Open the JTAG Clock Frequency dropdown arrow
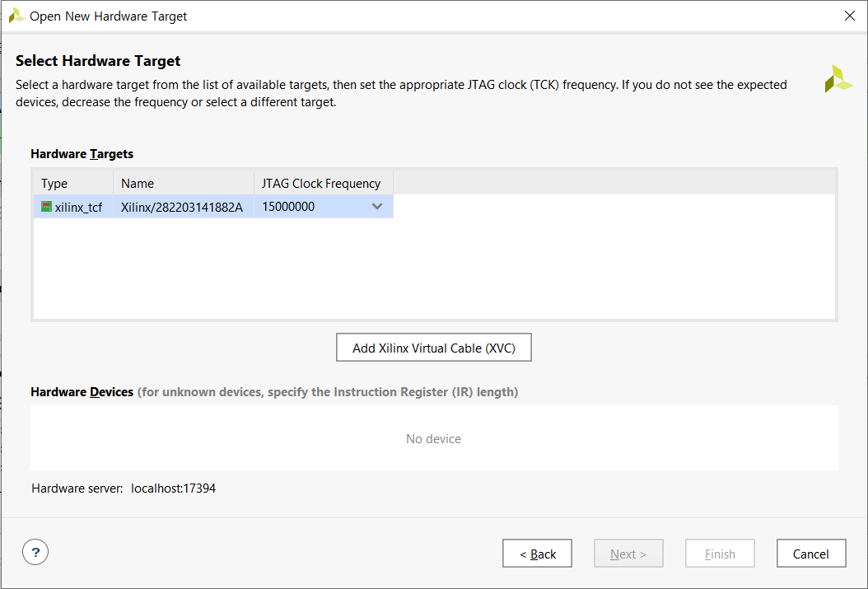 pyautogui.click(x=377, y=207)
